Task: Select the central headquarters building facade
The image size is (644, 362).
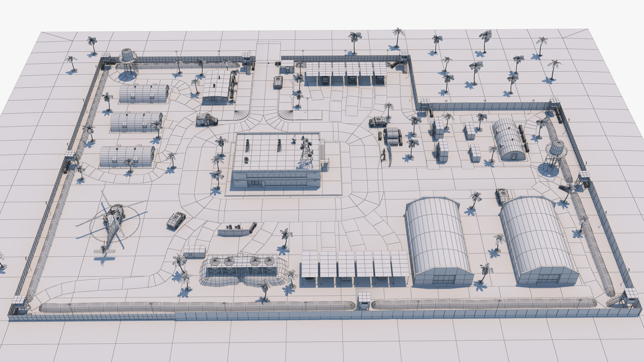Action: tap(277, 180)
